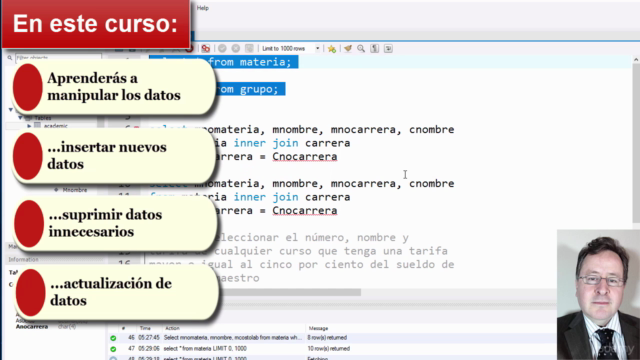The width and height of the screenshot is (640, 360).
Task: Click the Filter objects search field
Action: point(58,58)
